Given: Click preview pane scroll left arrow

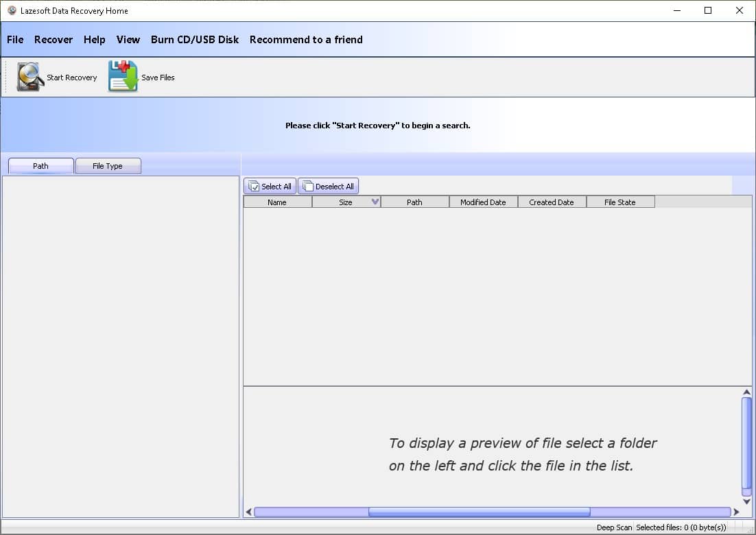Looking at the screenshot, I should click(x=249, y=512).
